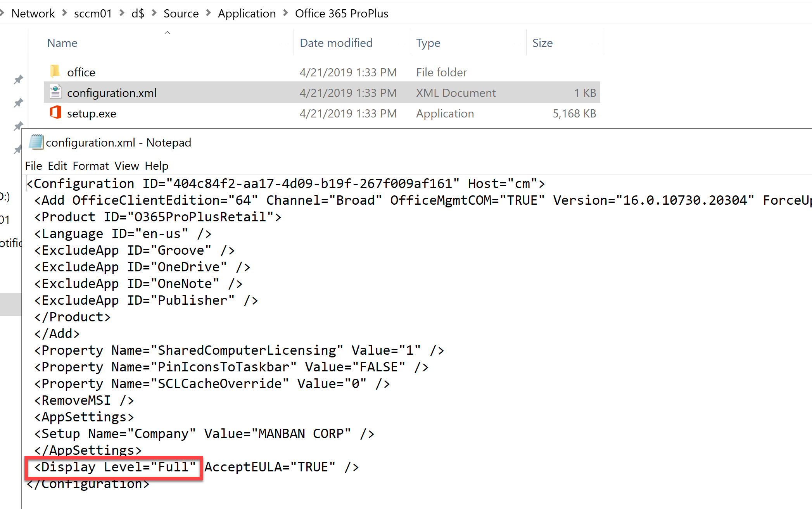
Task: Open the Edit menu
Action: [57, 166]
